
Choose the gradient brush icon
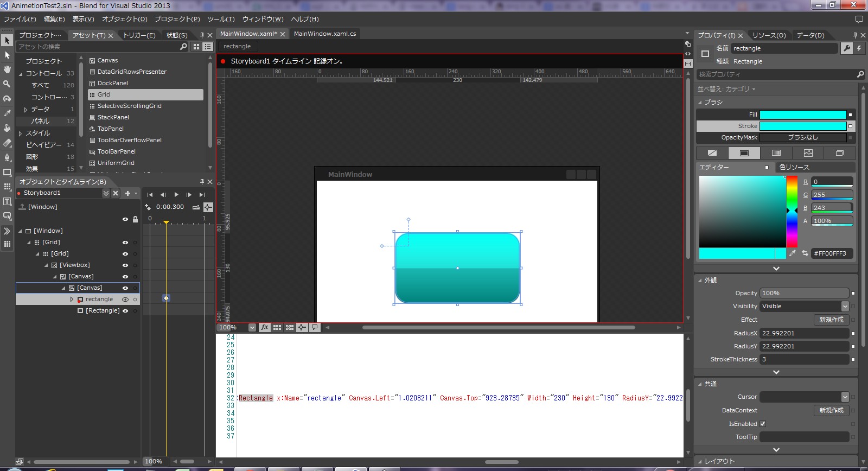click(776, 153)
